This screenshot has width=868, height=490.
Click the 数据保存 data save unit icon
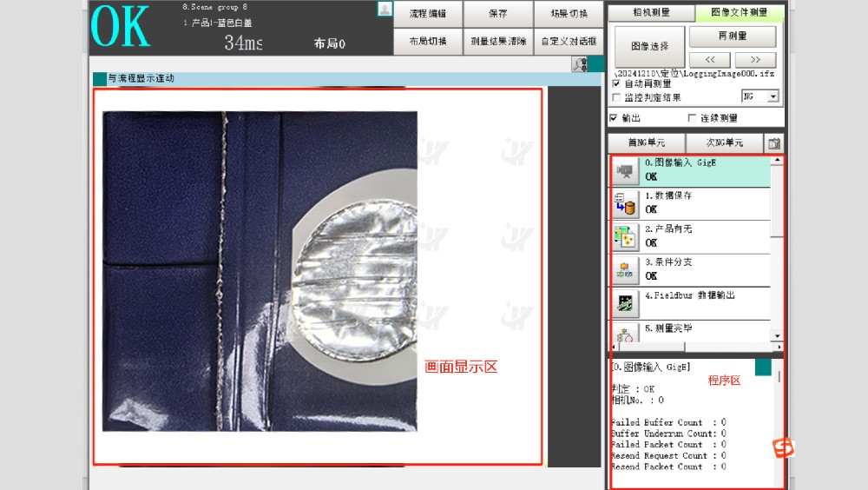point(625,204)
